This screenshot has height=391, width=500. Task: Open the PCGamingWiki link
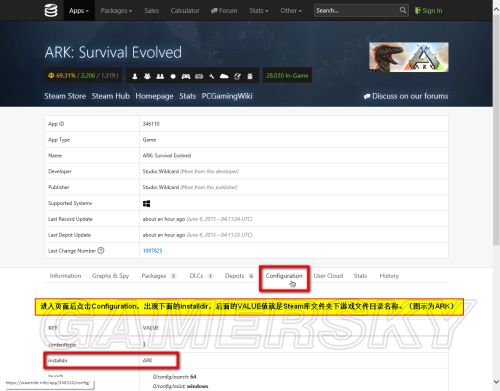point(227,96)
